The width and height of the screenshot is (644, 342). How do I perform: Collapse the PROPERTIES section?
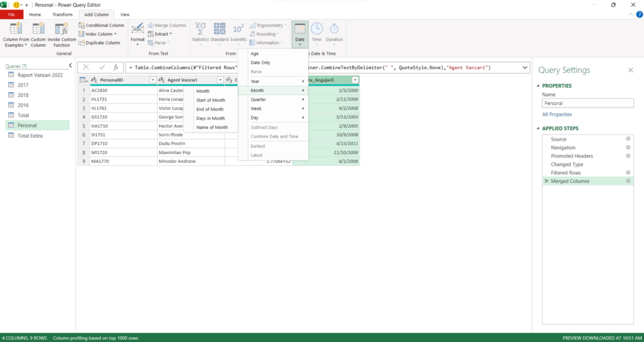538,85
